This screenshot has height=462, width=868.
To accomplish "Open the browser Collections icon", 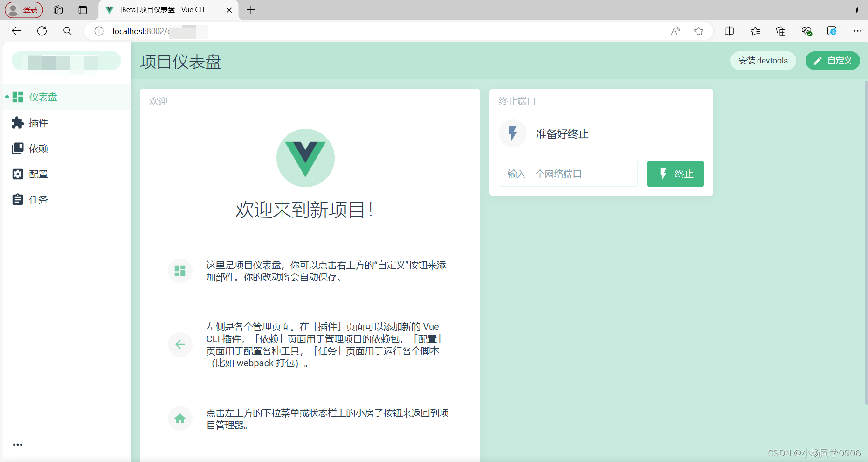I will (x=781, y=31).
